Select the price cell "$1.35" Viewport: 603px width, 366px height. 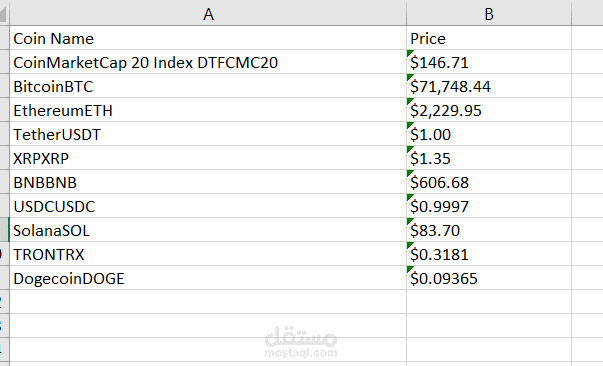pos(489,158)
